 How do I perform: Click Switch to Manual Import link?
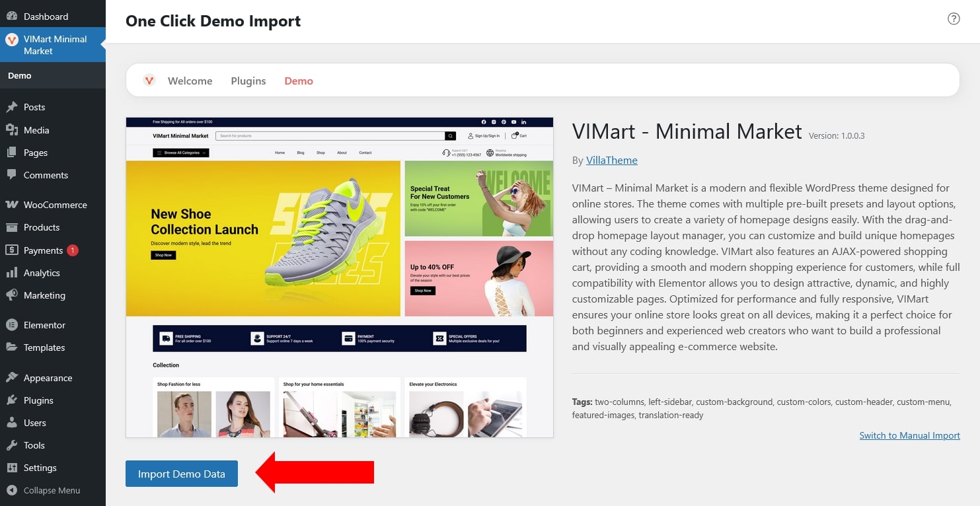pyautogui.click(x=910, y=435)
